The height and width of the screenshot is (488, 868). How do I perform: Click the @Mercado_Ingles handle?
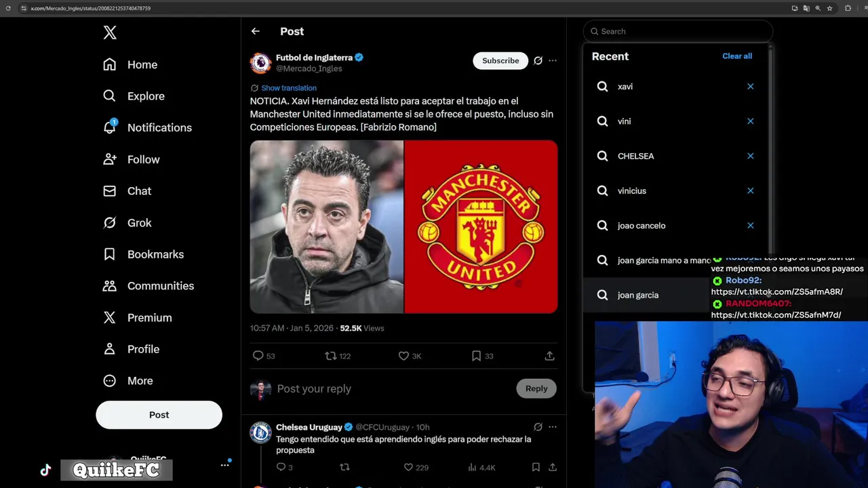pos(309,68)
